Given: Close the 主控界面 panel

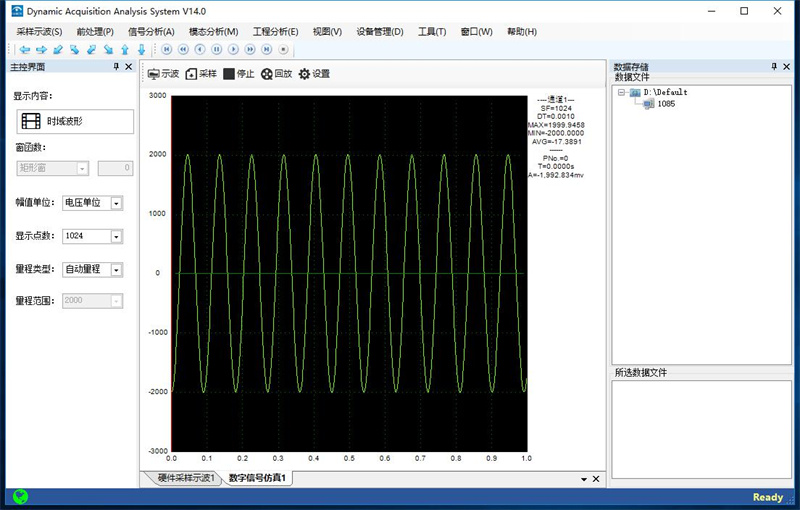Looking at the screenshot, I should click(129, 67).
